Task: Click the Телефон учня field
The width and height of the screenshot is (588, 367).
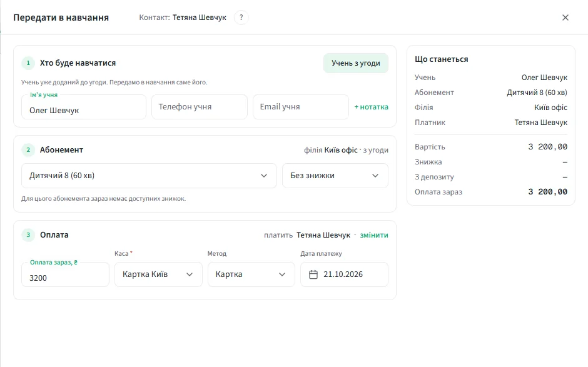Action: (200, 107)
